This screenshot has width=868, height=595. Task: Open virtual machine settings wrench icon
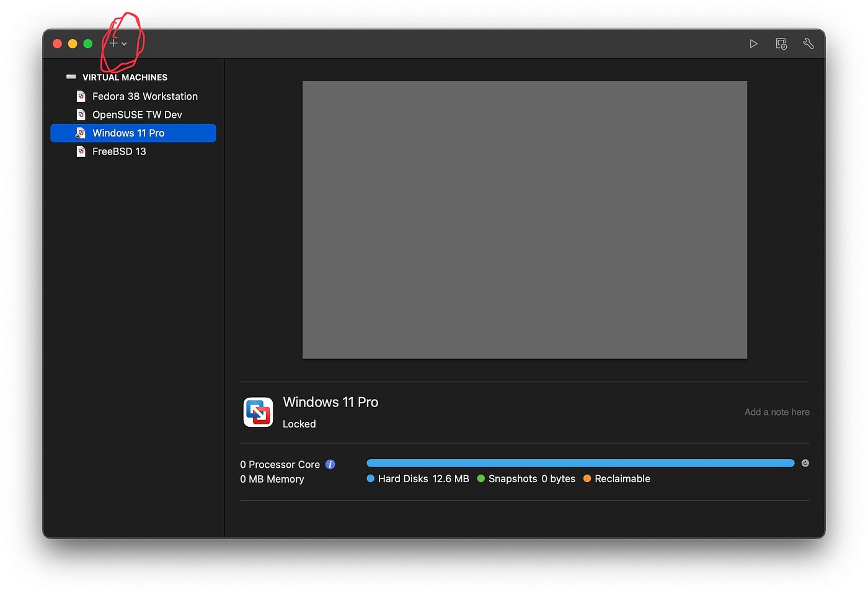[808, 43]
